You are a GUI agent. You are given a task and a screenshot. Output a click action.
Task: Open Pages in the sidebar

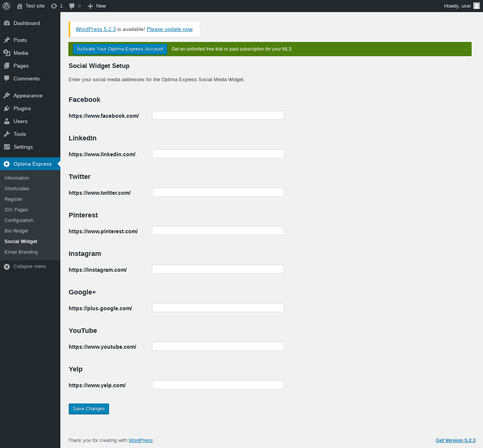click(30, 66)
